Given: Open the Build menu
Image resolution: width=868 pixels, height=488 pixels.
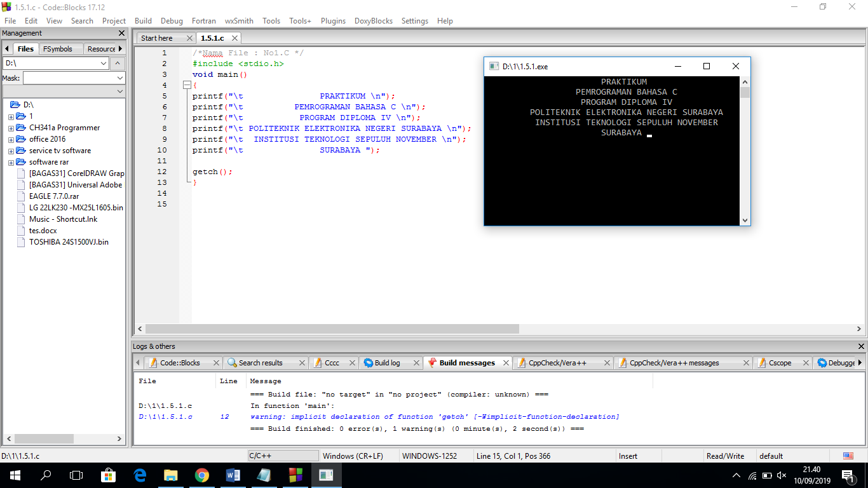Looking at the screenshot, I should click(143, 21).
